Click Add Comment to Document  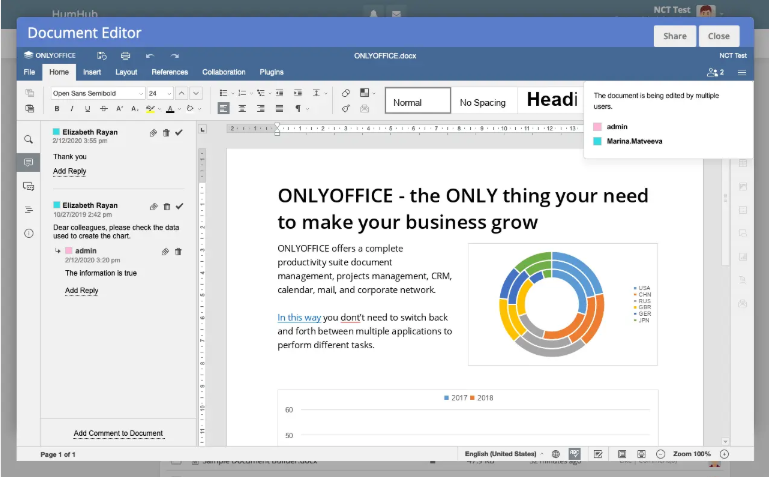[x=118, y=433]
